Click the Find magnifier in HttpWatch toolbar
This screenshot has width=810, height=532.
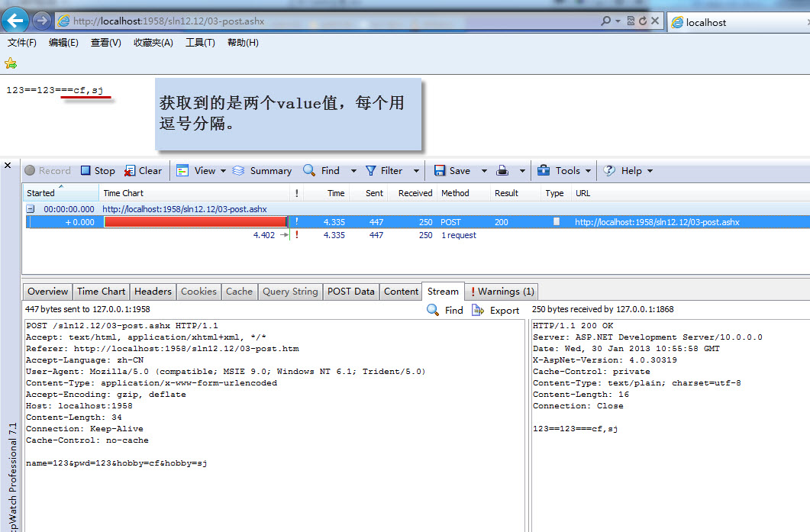pos(309,170)
